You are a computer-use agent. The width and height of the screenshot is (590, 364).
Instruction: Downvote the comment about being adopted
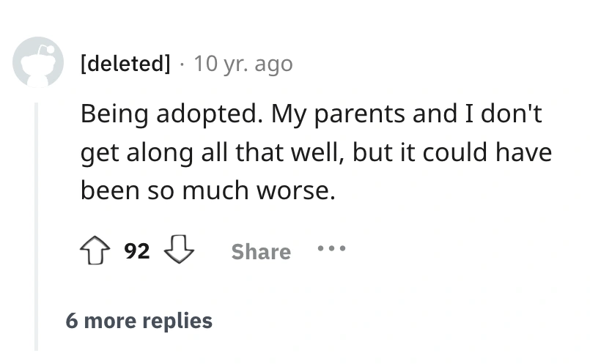point(180,251)
